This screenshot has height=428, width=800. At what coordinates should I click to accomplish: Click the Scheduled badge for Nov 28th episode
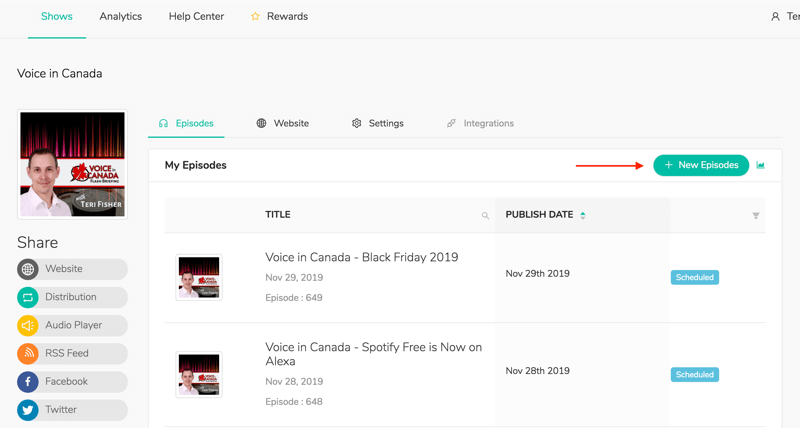694,374
